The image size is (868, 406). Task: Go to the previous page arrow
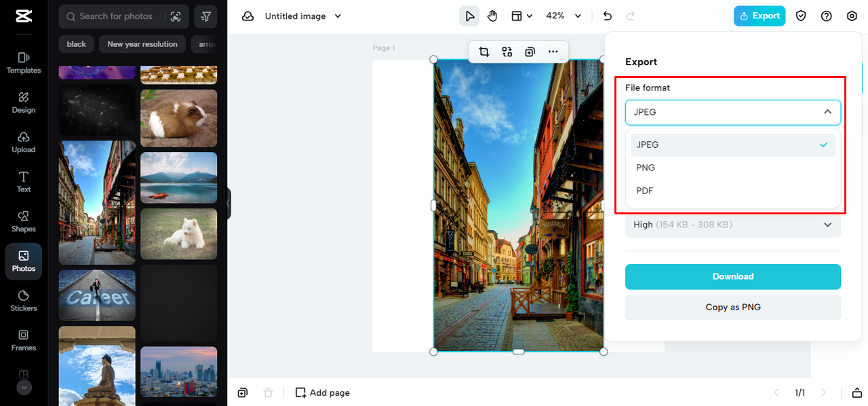[x=777, y=392]
